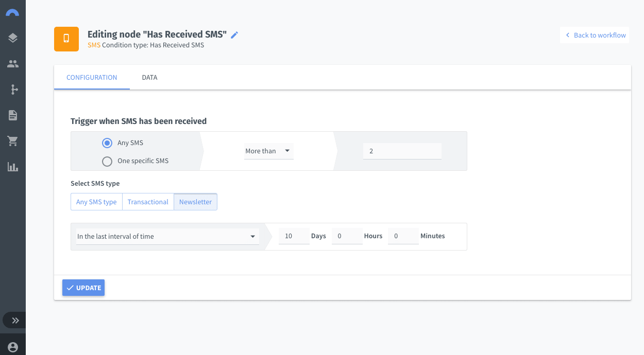Open the shopping cart icon in sidebar

tap(12, 141)
